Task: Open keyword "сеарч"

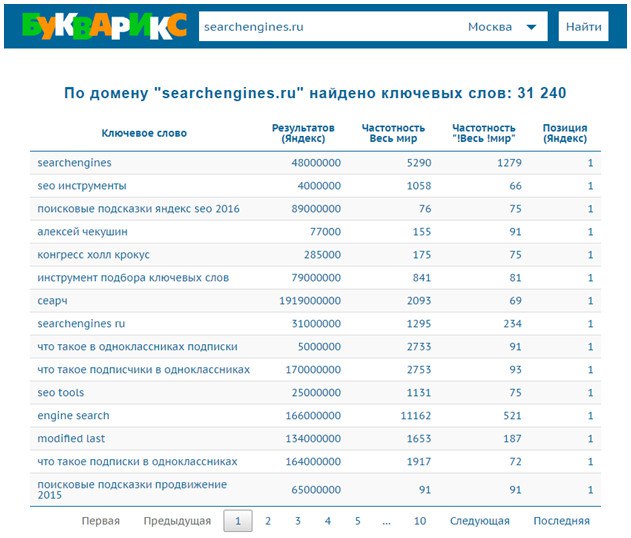Action: 52,301
